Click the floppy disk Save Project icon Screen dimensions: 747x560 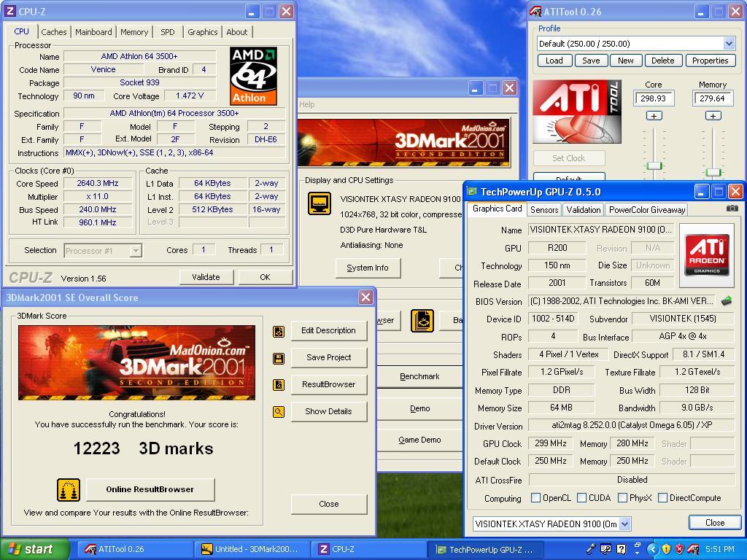pyautogui.click(x=279, y=358)
